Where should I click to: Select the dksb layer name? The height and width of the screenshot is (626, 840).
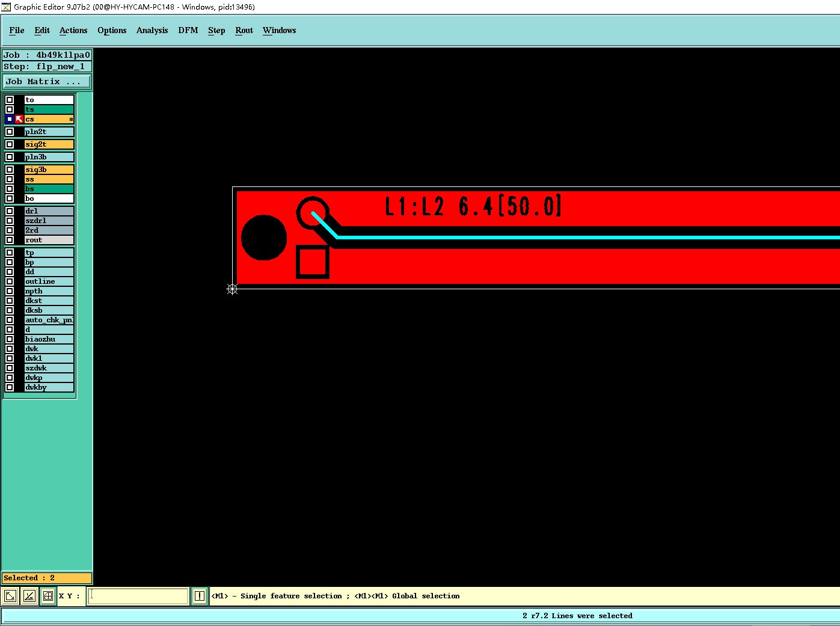coord(49,310)
